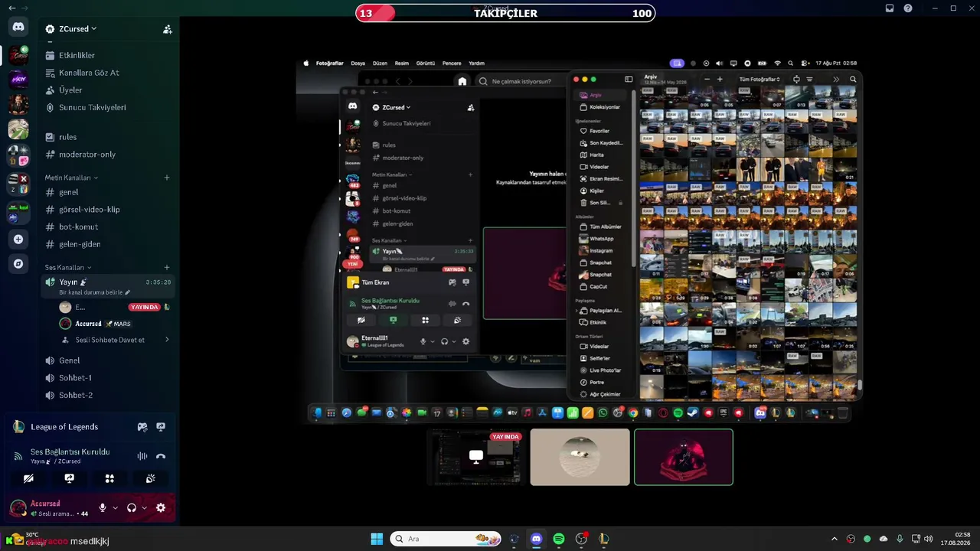
Task: Open Discord inbox icon in title bar
Action: (x=890, y=8)
